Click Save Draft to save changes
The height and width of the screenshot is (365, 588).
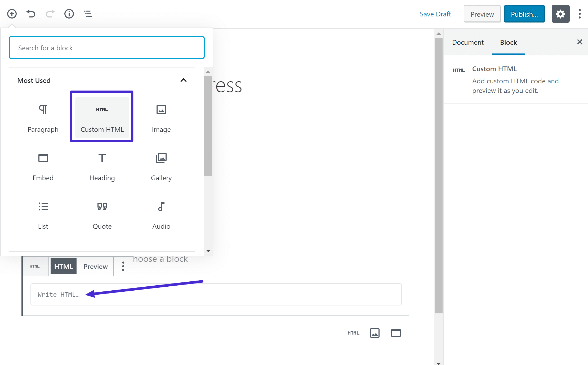pyautogui.click(x=435, y=14)
